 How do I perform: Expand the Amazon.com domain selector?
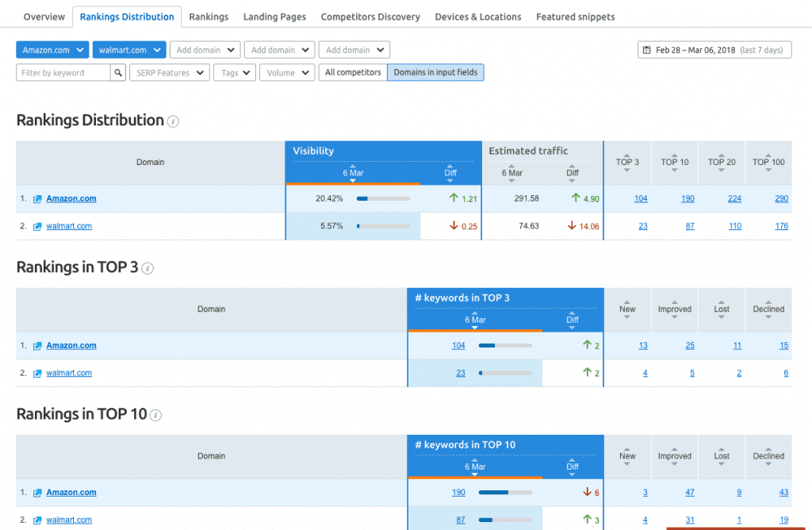pos(52,49)
